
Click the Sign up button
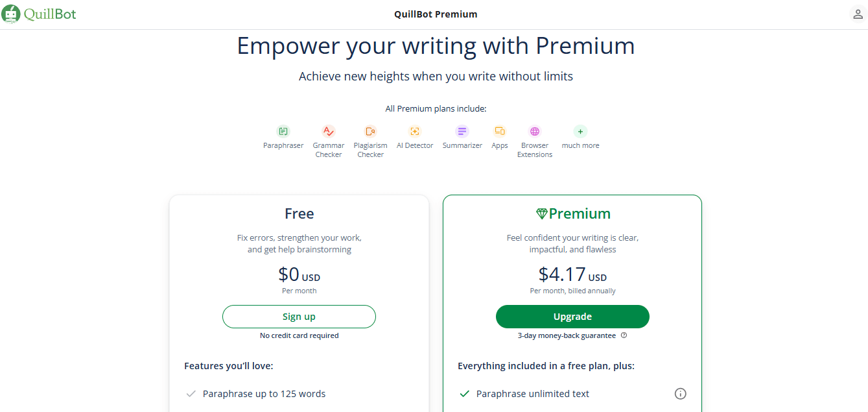(299, 316)
